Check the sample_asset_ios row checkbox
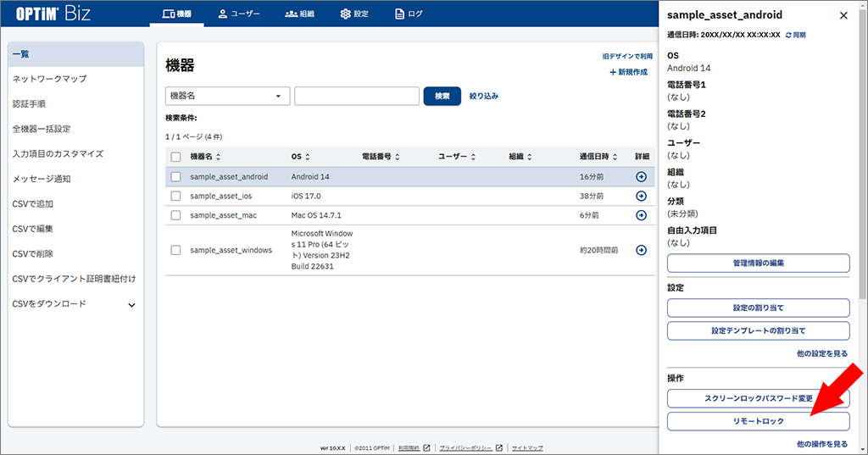The height and width of the screenshot is (455, 868). 176,196
